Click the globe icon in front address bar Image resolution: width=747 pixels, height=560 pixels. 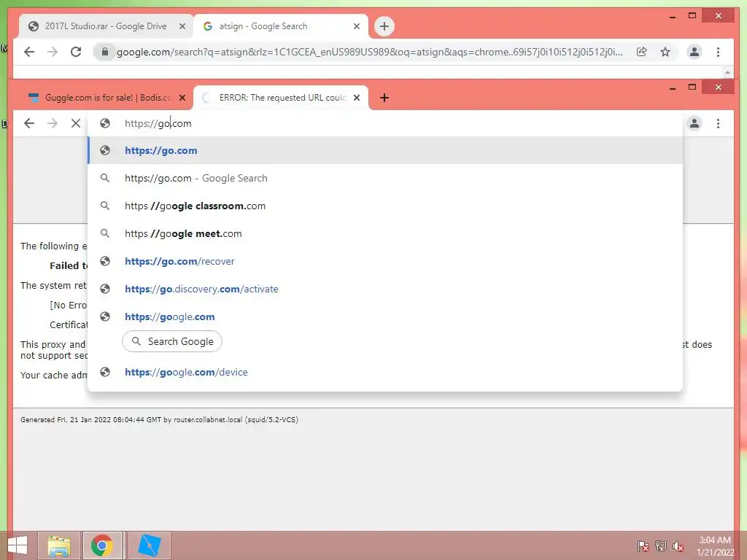(105, 123)
